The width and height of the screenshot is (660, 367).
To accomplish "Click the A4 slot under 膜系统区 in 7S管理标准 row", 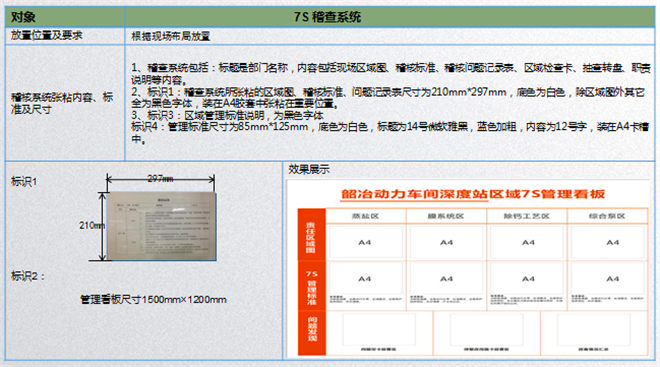I will 447,279.
